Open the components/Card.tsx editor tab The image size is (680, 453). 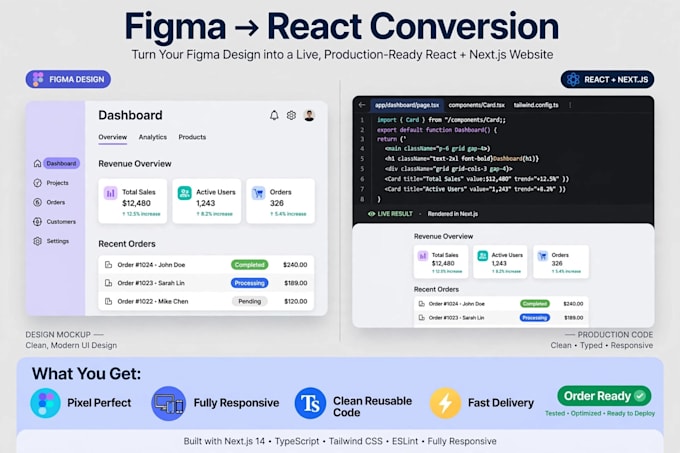click(x=477, y=105)
